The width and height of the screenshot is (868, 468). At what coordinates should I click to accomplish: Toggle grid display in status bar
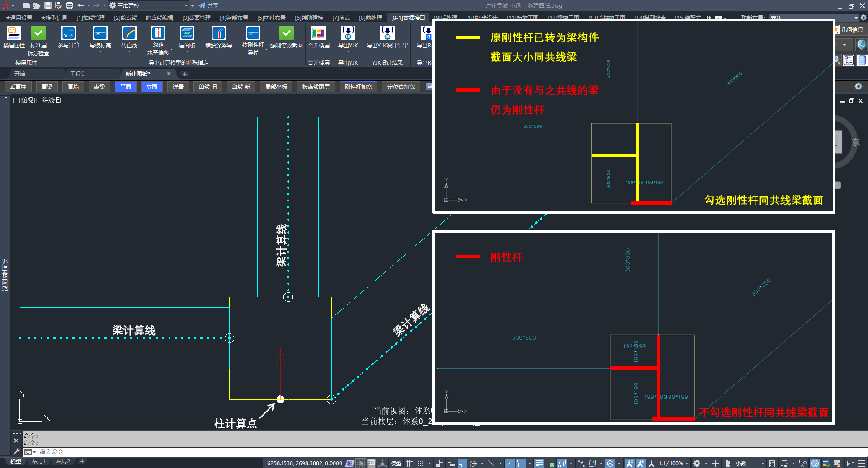tap(409, 463)
